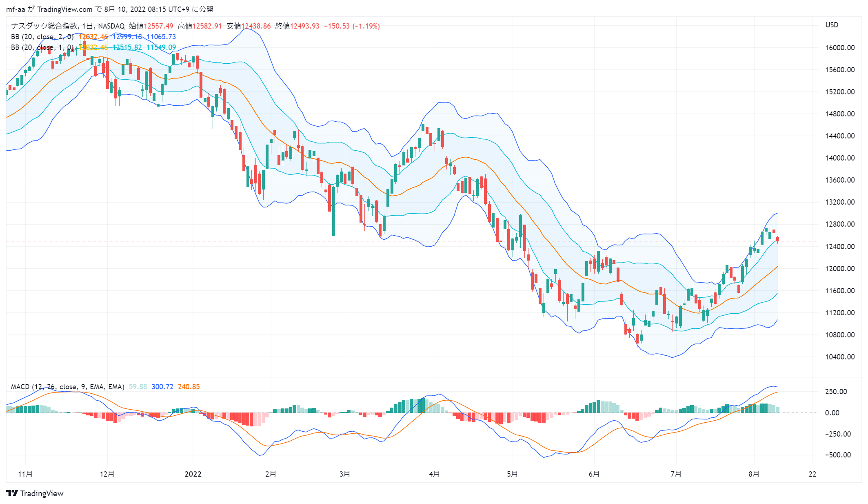Click the TradingView logo at bottom left
Image resolution: width=868 pixels, height=504 pixels.
35,493
